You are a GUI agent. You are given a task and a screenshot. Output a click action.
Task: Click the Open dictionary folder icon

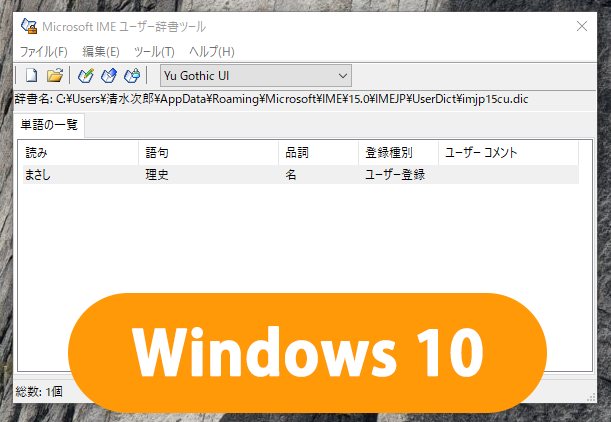click(55, 75)
